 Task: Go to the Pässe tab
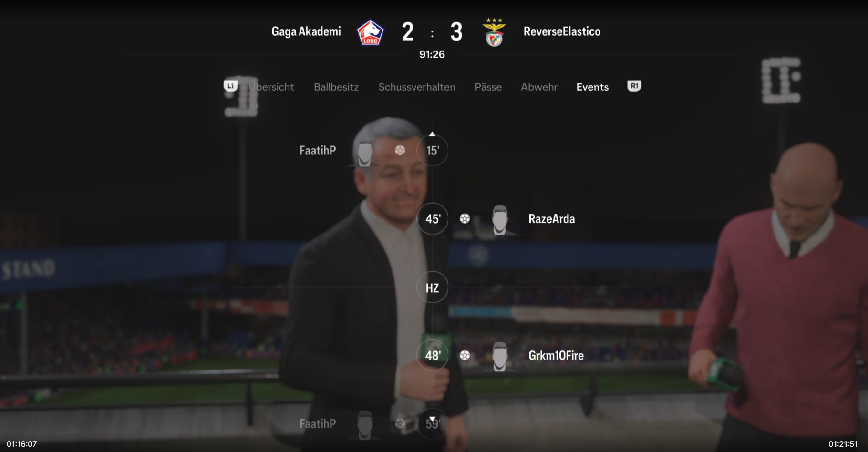[488, 87]
